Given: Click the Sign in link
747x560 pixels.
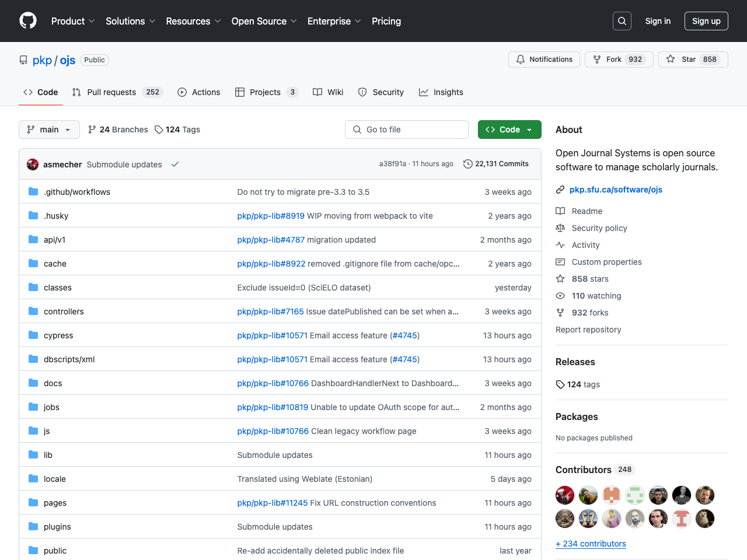Looking at the screenshot, I should pos(658,21).
